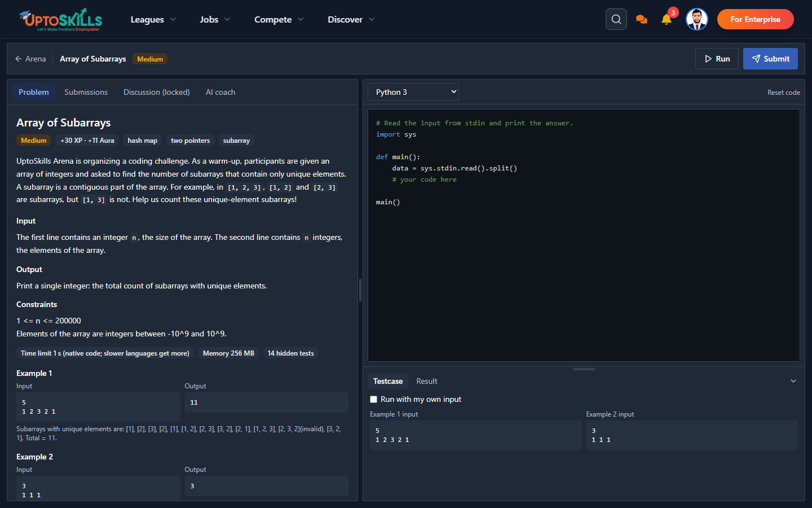Reset the code editor
This screenshot has height=508, width=812.
(x=784, y=93)
